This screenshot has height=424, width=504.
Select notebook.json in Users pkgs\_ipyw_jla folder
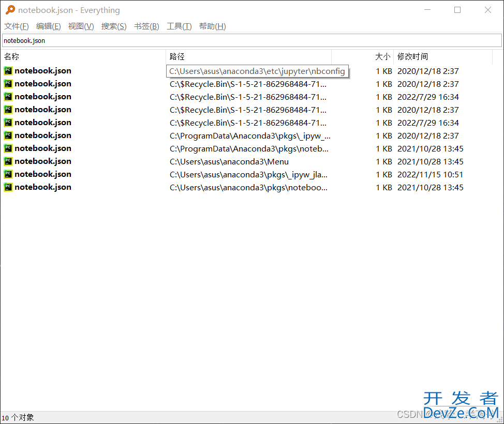coord(43,174)
